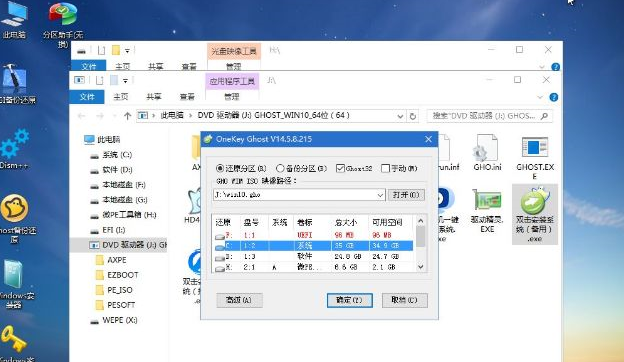Click the 确定 button in OneKey Ghost
The width and height of the screenshot is (624, 362).
click(x=349, y=300)
